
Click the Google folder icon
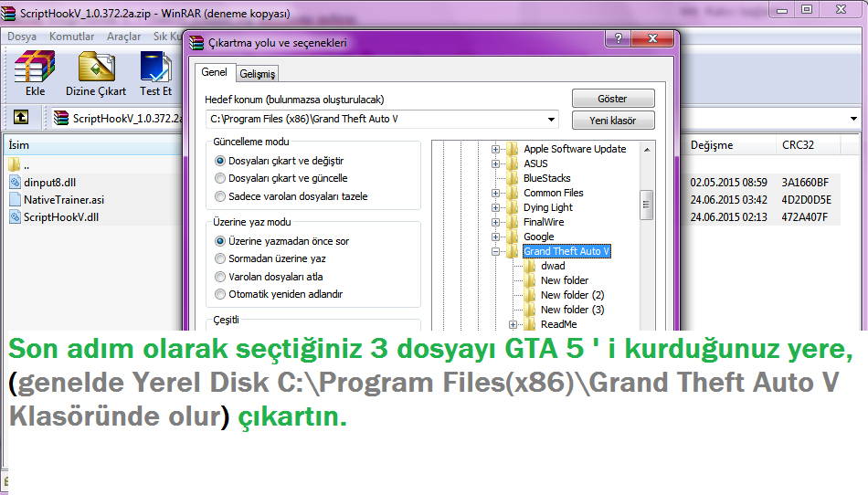(513, 237)
